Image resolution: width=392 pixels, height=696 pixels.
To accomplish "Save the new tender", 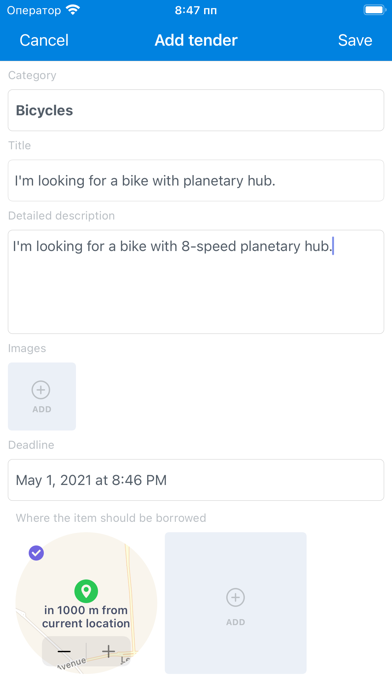I will 355,40.
